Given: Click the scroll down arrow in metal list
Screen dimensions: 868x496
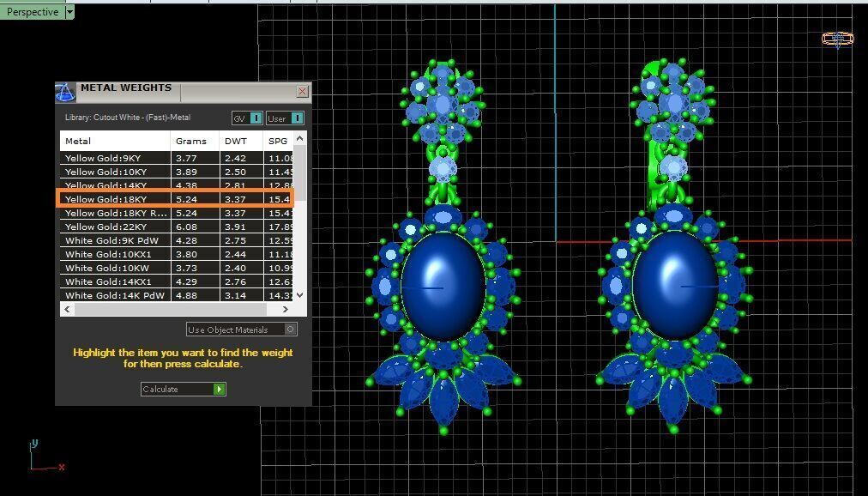Looking at the screenshot, I should (x=299, y=295).
